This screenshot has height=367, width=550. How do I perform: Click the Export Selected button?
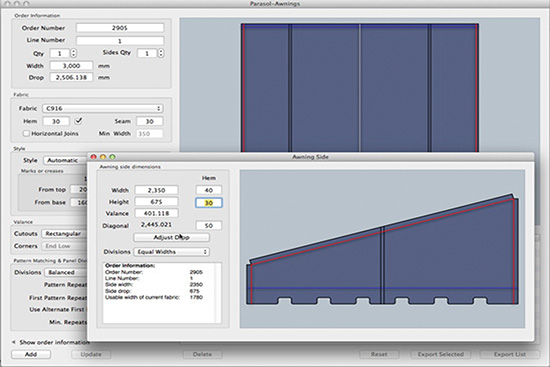pos(441,354)
